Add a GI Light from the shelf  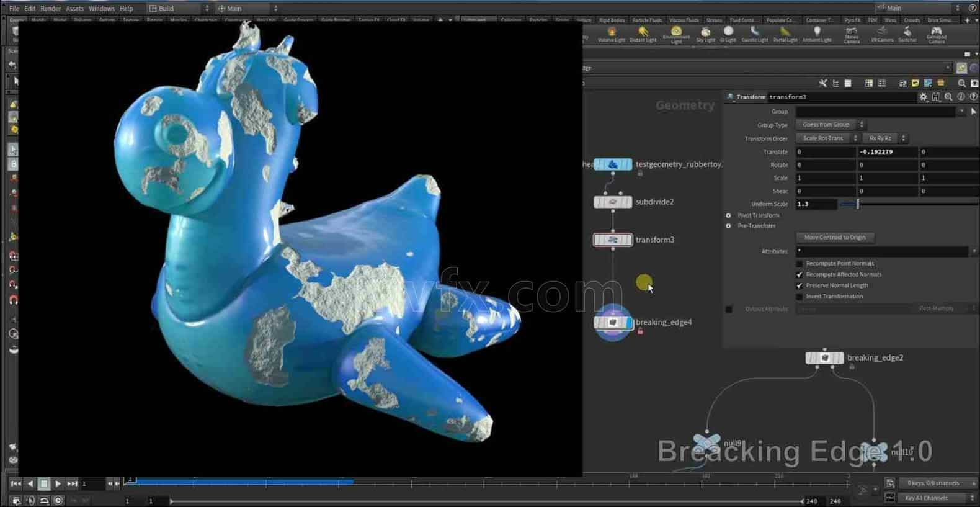[728, 34]
